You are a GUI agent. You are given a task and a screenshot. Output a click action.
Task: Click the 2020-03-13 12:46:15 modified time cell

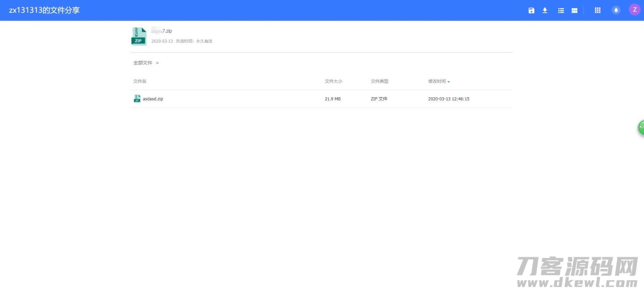[x=448, y=99]
